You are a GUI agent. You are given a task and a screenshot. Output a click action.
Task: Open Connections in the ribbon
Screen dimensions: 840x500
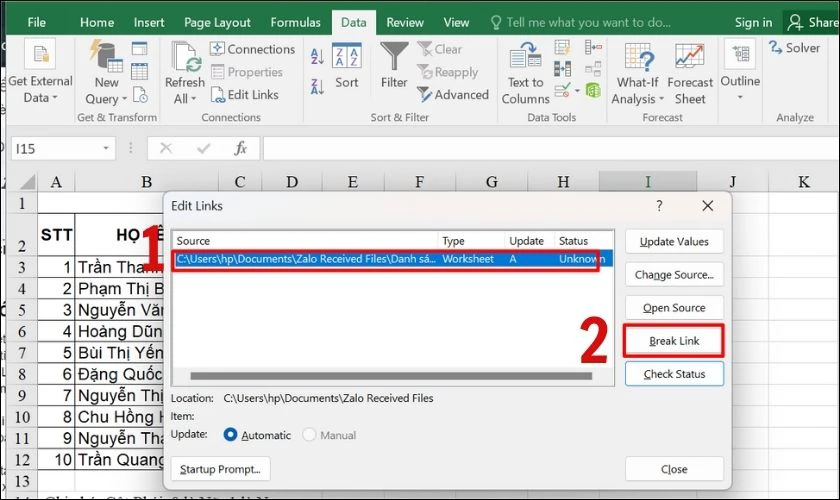pyautogui.click(x=252, y=49)
